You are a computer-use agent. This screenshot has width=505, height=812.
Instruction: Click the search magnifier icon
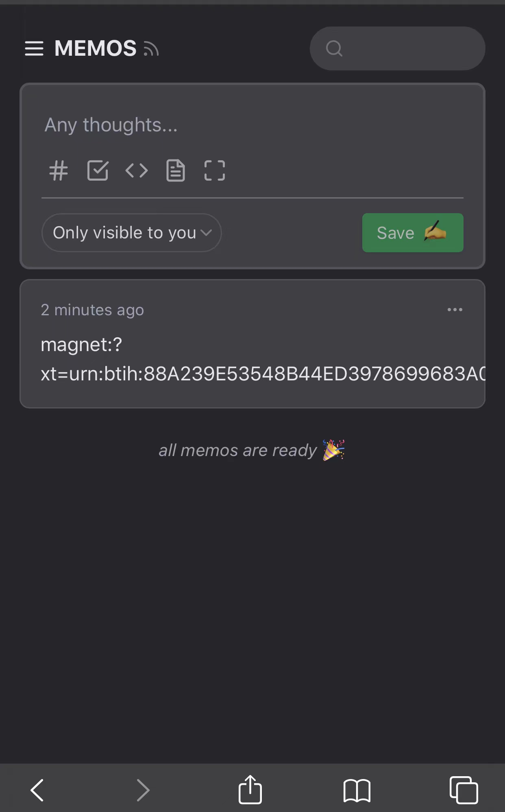pyautogui.click(x=334, y=48)
